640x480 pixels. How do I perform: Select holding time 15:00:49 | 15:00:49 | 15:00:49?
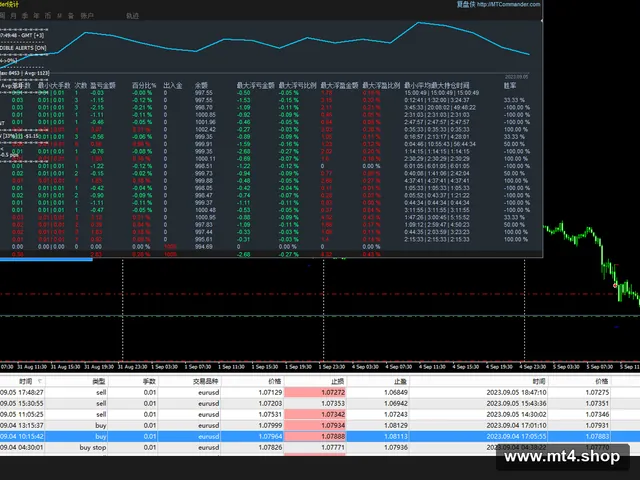pyautogui.click(x=442, y=93)
